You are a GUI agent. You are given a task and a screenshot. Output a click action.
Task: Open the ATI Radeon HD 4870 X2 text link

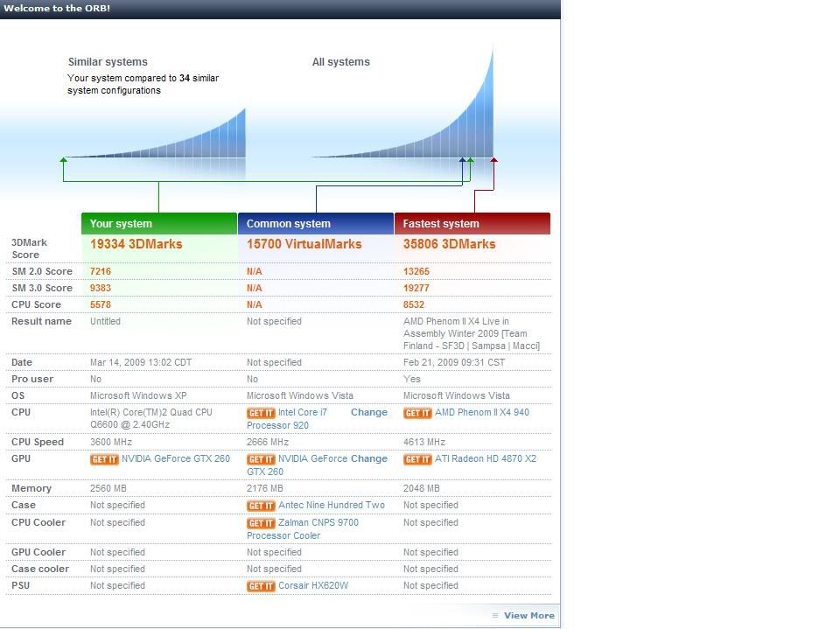[486, 458]
